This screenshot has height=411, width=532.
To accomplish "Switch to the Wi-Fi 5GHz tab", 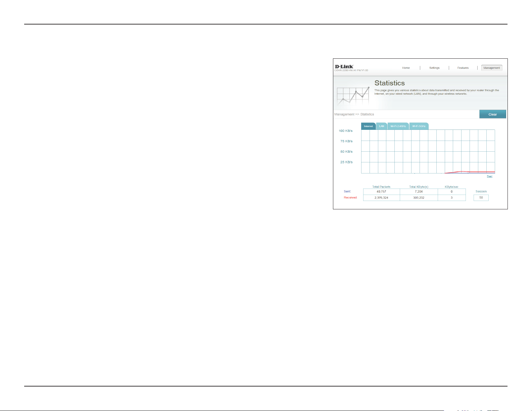I will [419, 126].
